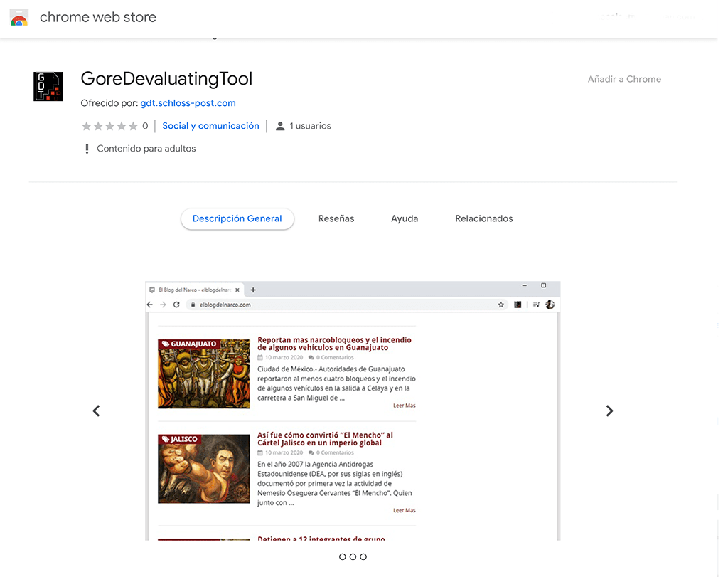Click the users person icon
Viewport: 728px width, 577px height.
click(x=280, y=126)
